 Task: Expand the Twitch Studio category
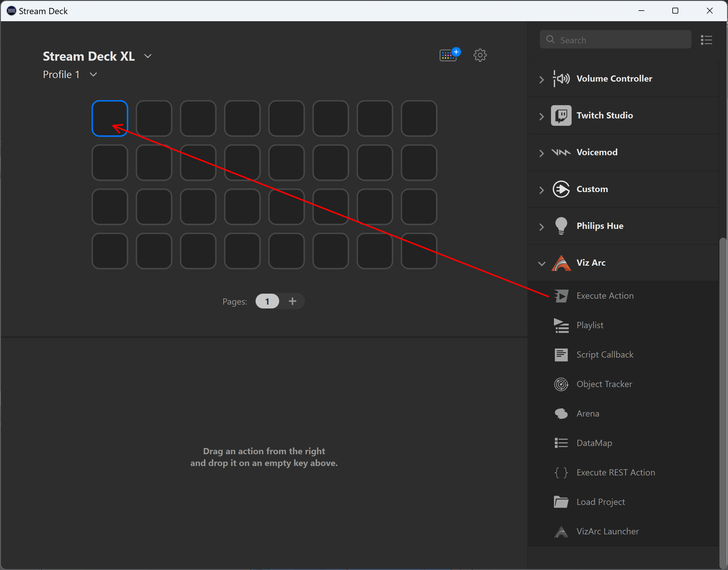(542, 116)
